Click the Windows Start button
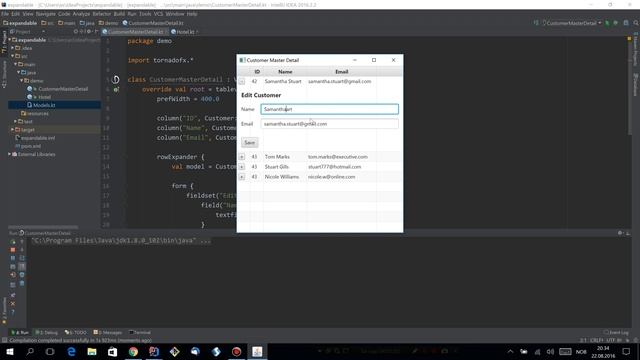640x360 pixels. (10, 351)
